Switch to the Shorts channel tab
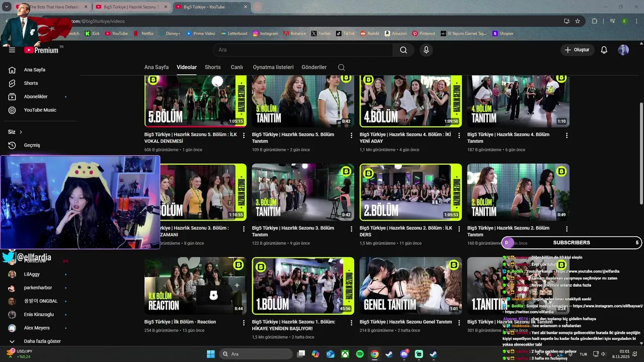The height and width of the screenshot is (362, 644). (x=213, y=67)
